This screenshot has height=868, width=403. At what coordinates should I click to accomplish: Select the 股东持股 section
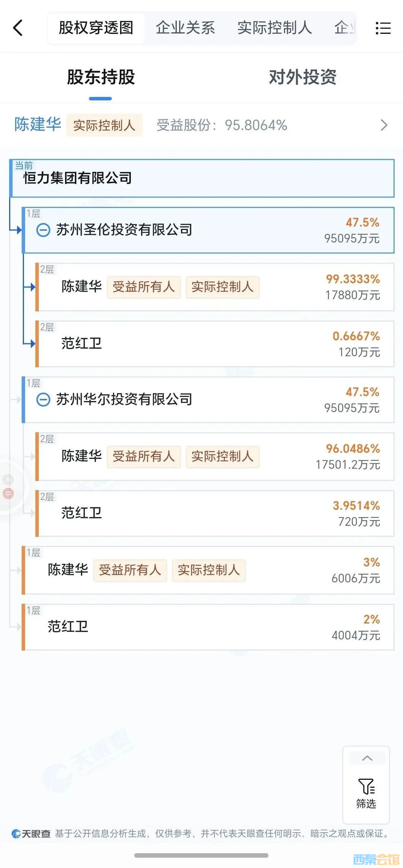click(101, 77)
